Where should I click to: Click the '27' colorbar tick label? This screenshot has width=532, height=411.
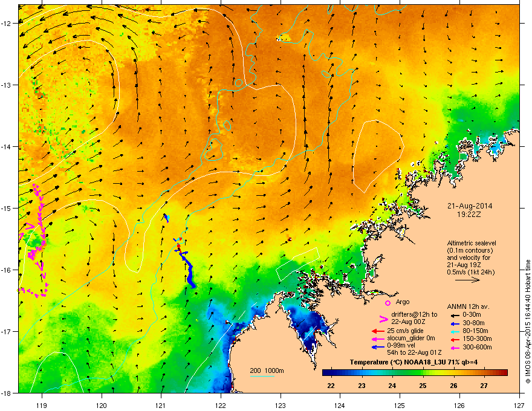tap(484, 386)
